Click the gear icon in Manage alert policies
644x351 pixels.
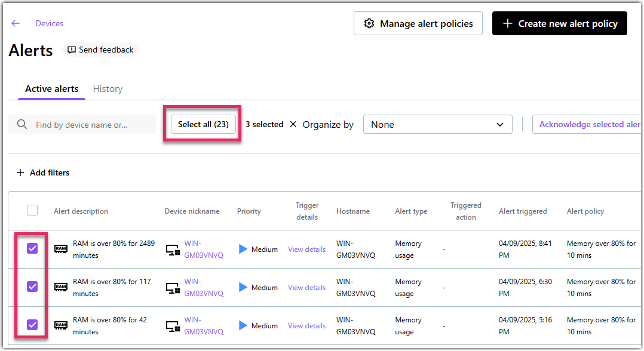[x=369, y=23]
